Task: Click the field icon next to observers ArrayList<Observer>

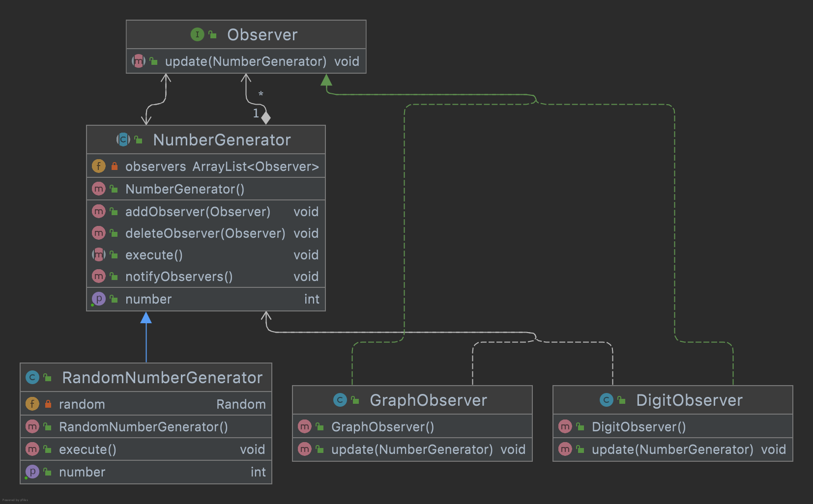Action: [98, 166]
